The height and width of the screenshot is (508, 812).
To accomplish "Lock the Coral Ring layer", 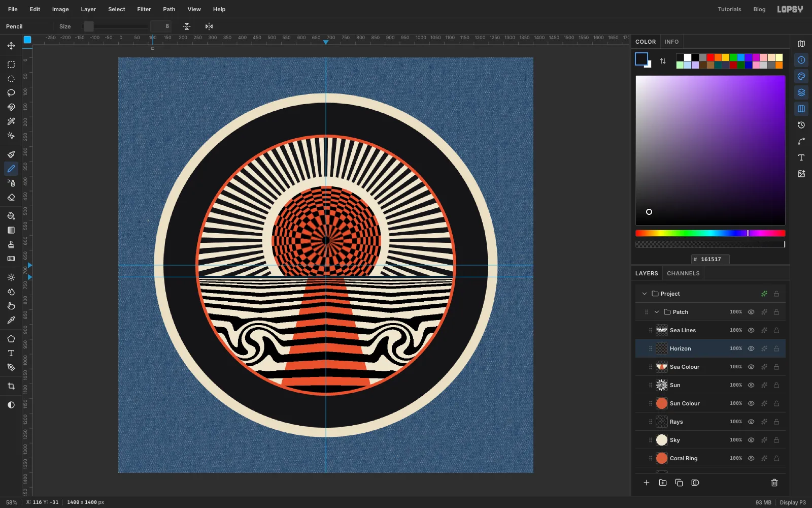I will tap(776, 458).
